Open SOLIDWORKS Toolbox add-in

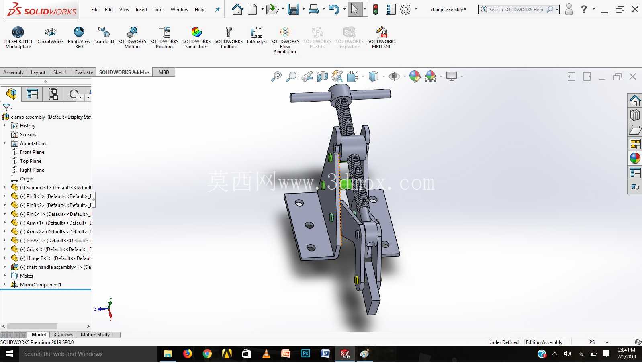229,38
